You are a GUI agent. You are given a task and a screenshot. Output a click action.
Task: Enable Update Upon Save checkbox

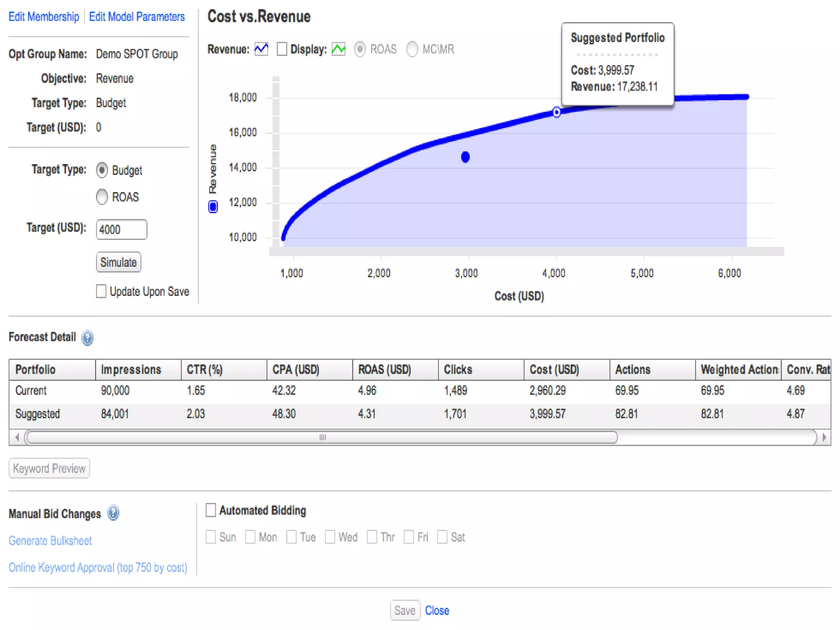click(x=101, y=291)
